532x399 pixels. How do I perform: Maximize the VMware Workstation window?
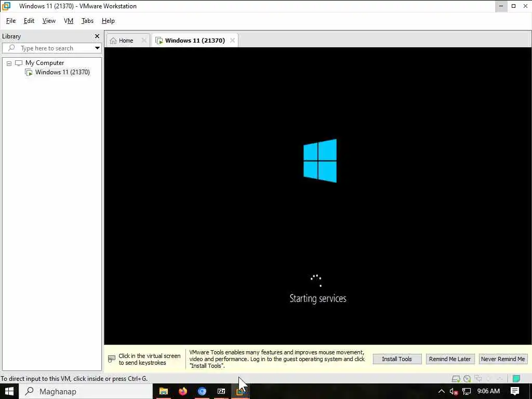pos(514,6)
